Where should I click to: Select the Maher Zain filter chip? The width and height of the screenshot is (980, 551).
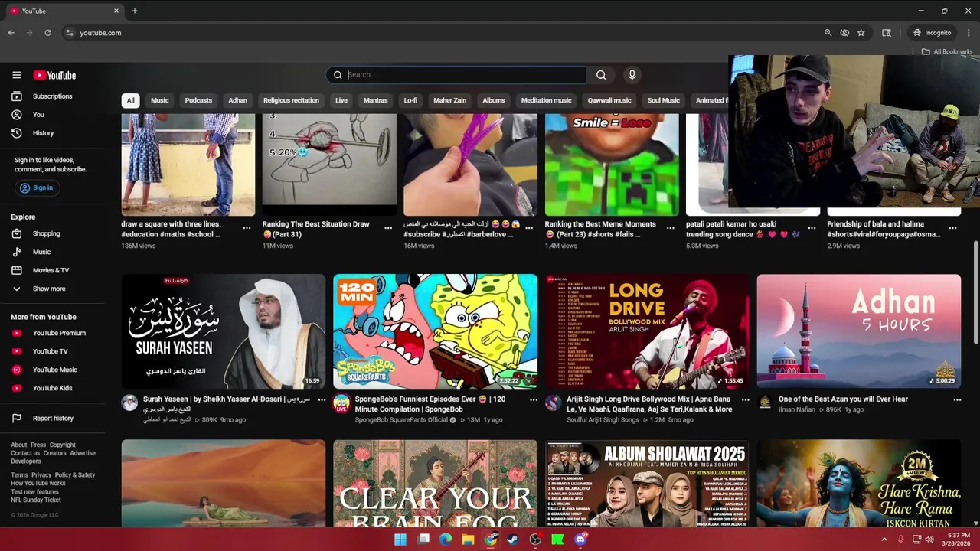click(449, 100)
